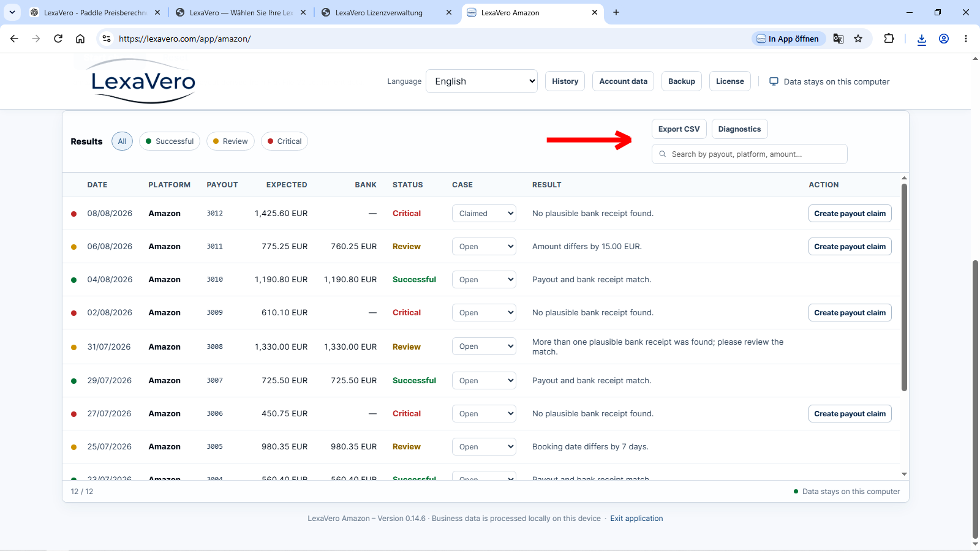Filter results by Successful status
980x551 pixels.
coord(170,141)
